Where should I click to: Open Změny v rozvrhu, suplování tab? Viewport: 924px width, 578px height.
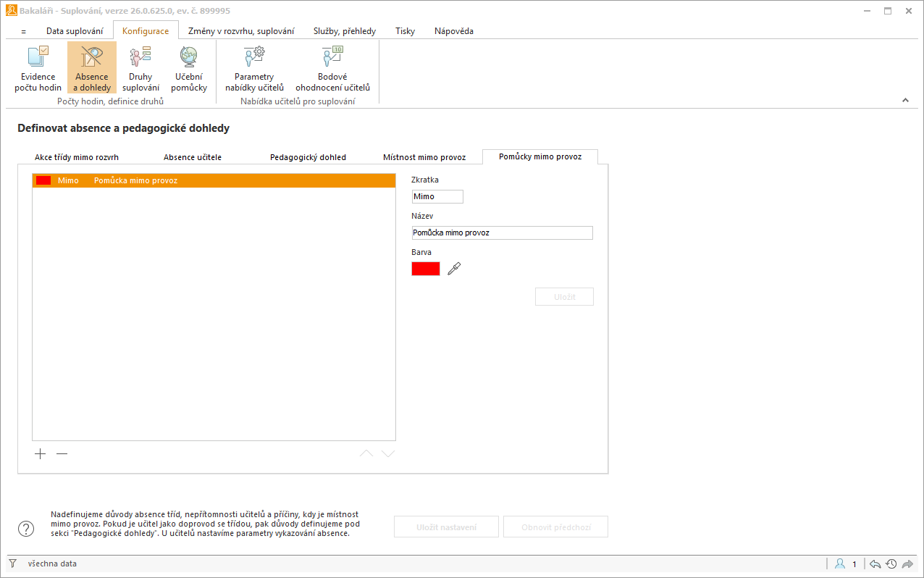pyautogui.click(x=241, y=31)
